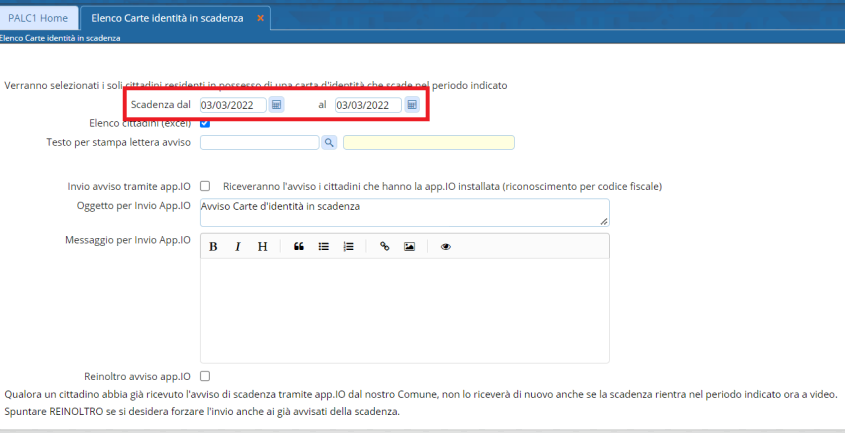845x433 pixels.
Task: Open calendar picker for the 'al' date
Action: (x=412, y=105)
